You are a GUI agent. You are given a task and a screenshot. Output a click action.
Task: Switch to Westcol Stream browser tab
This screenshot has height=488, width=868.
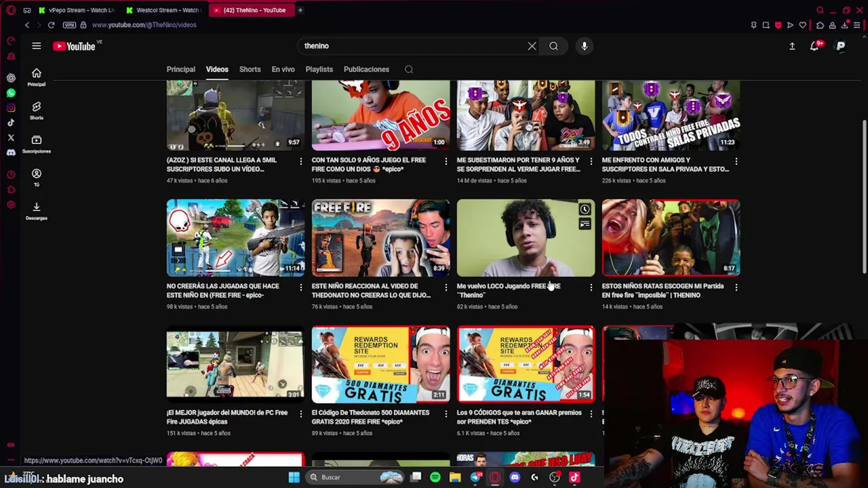pos(164,10)
